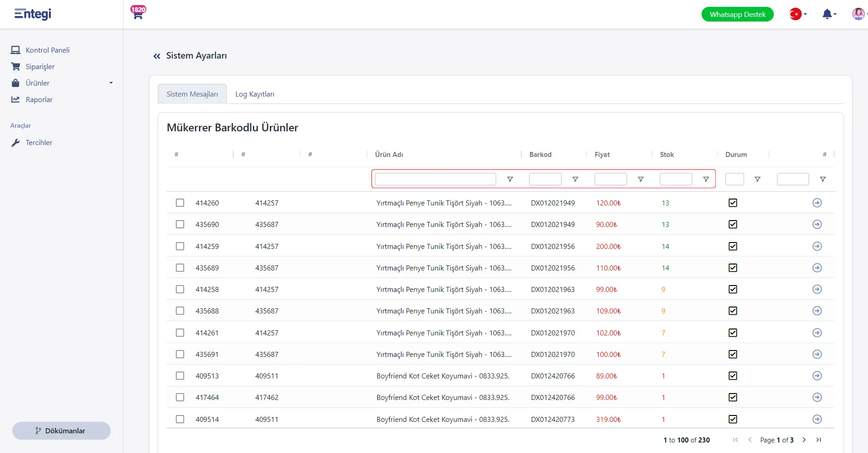The width and height of the screenshot is (868, 453).
Task: Click the Barkod filter input field
Action: [545, 179]
